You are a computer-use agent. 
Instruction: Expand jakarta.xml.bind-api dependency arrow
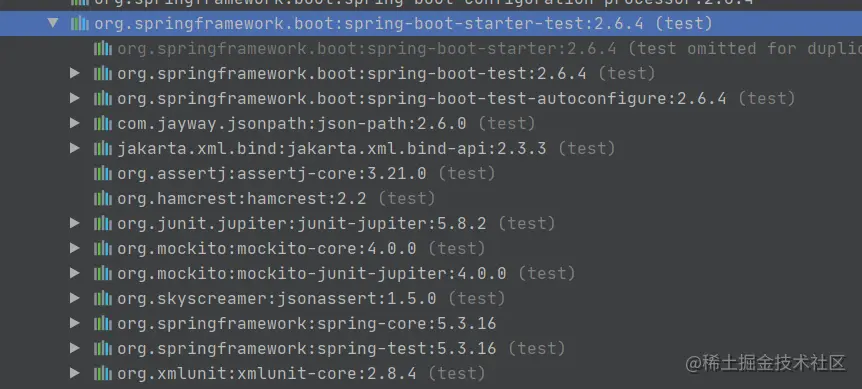(x=75, y=148)
